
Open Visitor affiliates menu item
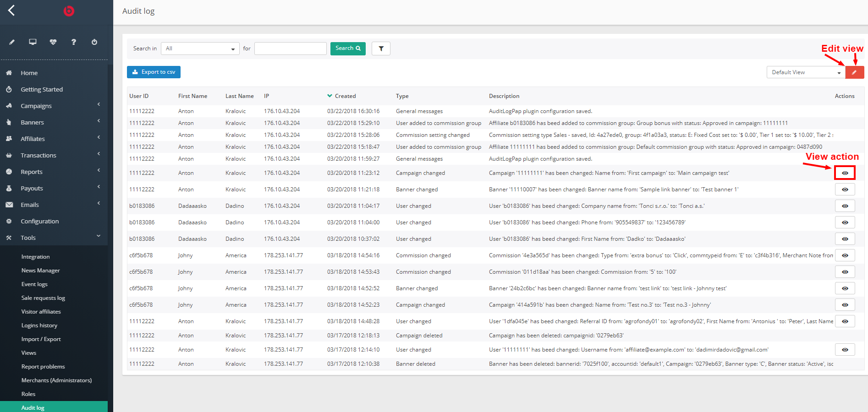point(41,312)
